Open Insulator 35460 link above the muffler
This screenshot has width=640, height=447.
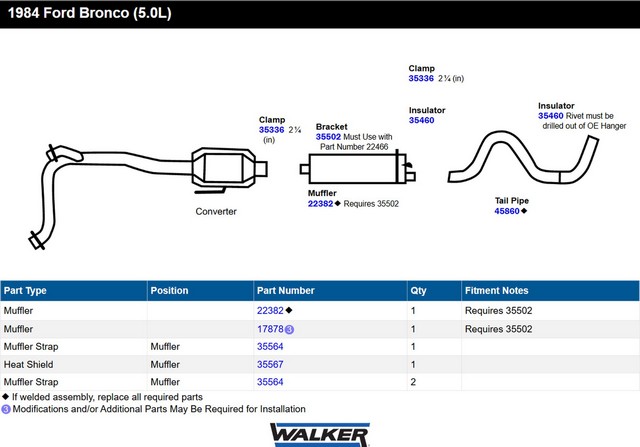pyautogui.click(x=422, y=120)
